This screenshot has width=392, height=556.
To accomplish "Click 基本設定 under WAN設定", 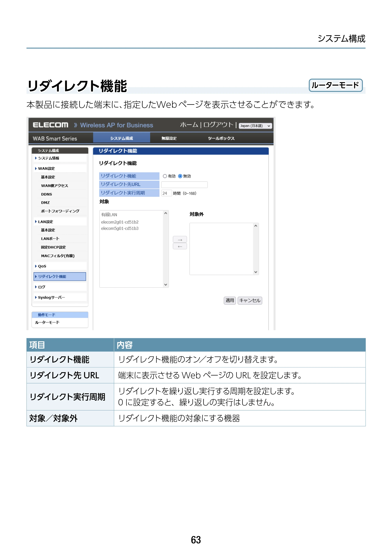I will [48, 177].
